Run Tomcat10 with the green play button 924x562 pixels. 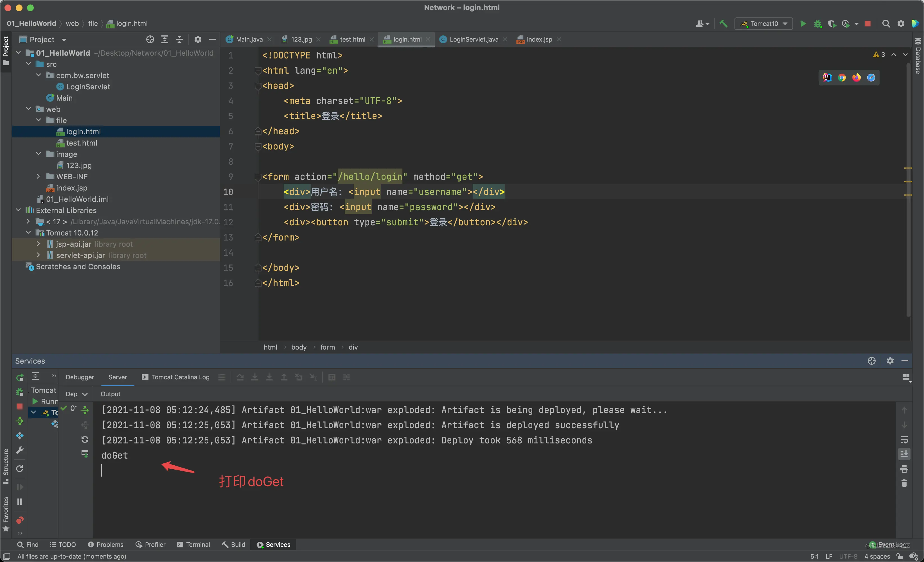coord(803,24)
